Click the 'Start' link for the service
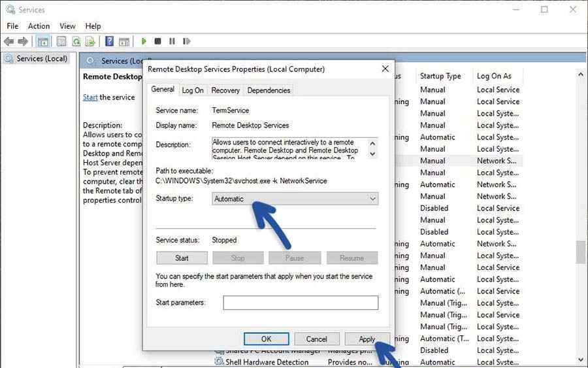The width and height of the screenshot is (588, 368). pos(90,97)
